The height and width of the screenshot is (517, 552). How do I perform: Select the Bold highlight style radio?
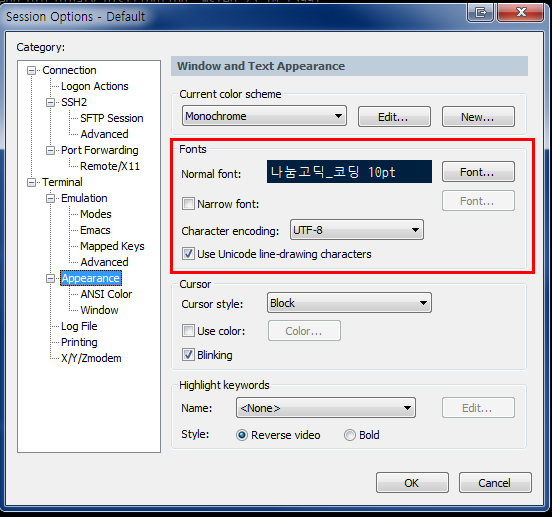point(350,435)
